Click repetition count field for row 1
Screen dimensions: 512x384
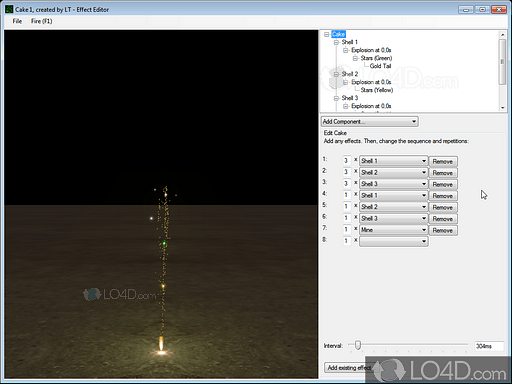(x=347, y=161)
